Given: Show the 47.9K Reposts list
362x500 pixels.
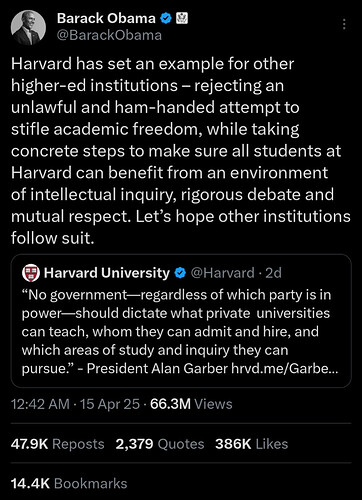Looking at the screenshot, I should click(x=58, y=444).
